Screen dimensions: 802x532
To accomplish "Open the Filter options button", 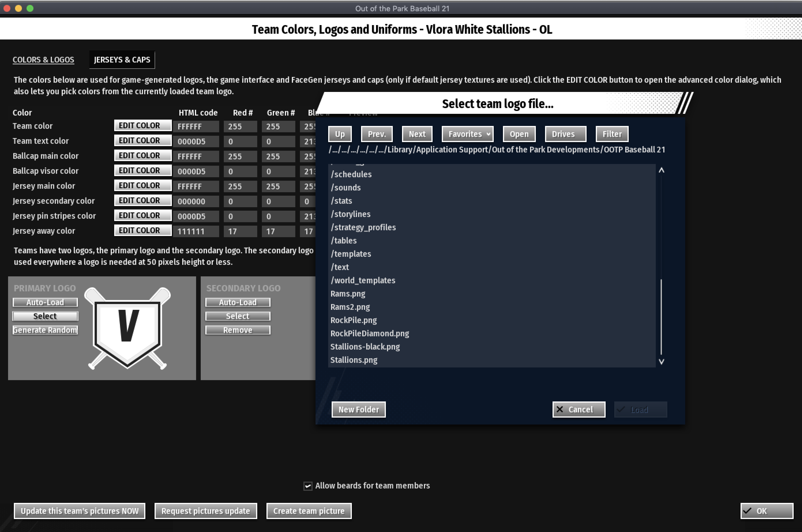I will coord(611,134).
